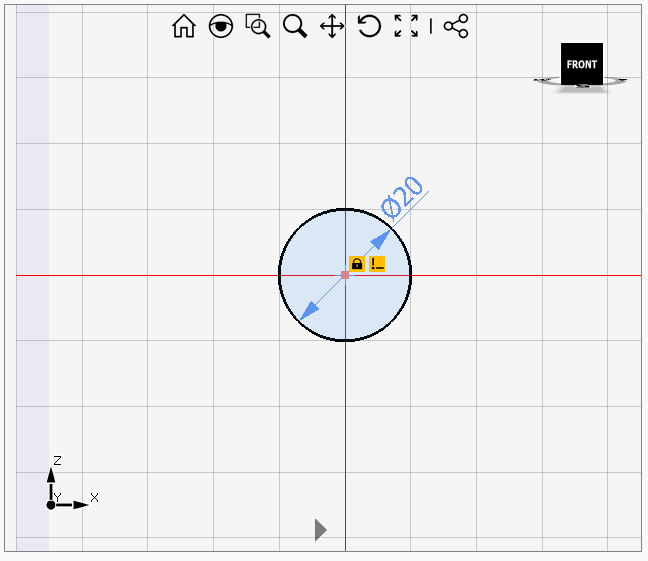Open the share icon in the toolbar
Viewport: 648px width, 561px height.
tap(456, 27)
